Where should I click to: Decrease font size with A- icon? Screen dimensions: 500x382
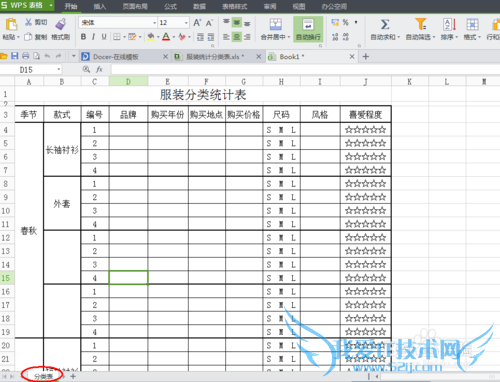(x=209, y=23)
